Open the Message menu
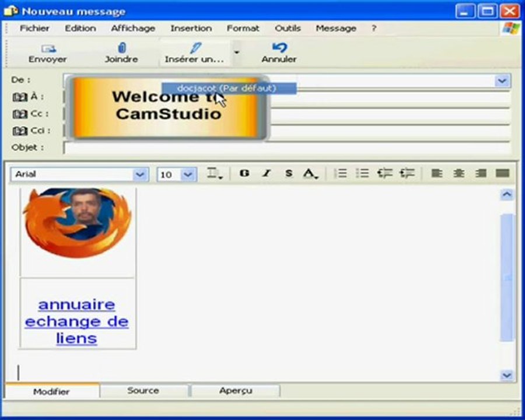The width and height of the screenshot is (525, 420). tap(336, 29)
